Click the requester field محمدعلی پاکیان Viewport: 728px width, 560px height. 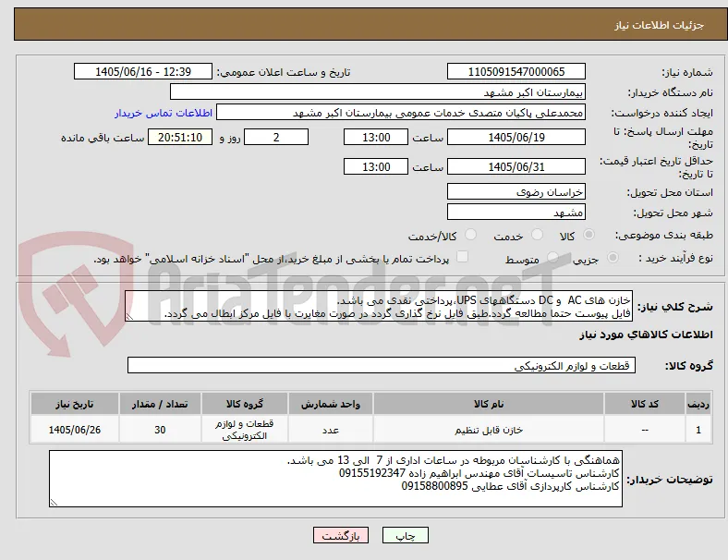coord(401,113)
